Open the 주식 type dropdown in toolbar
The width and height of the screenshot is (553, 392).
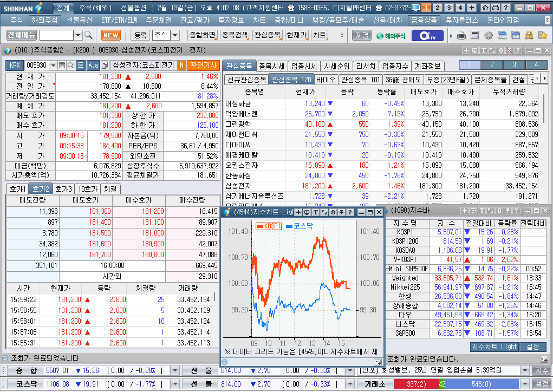(175, 35)
